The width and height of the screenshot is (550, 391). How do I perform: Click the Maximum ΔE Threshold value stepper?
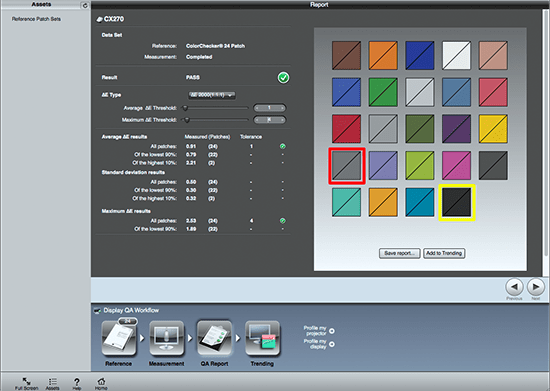click(269, 120)
